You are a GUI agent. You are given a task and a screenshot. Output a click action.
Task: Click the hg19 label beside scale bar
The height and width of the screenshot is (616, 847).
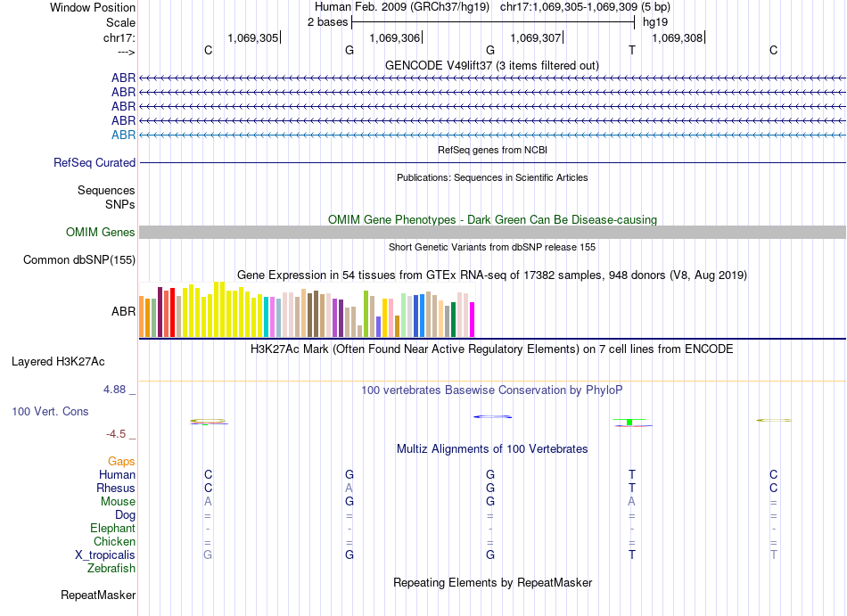tap(655, 22)
